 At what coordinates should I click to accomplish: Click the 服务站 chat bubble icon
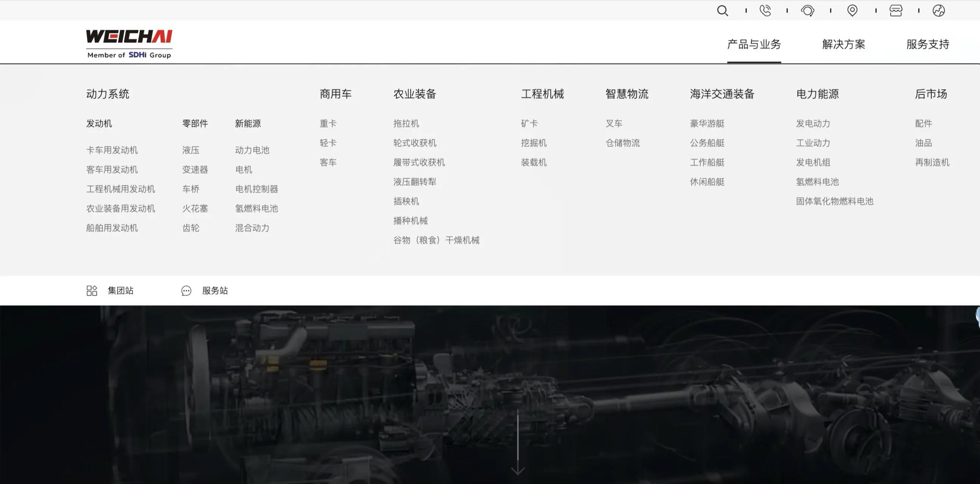click(x=186, y=291)
